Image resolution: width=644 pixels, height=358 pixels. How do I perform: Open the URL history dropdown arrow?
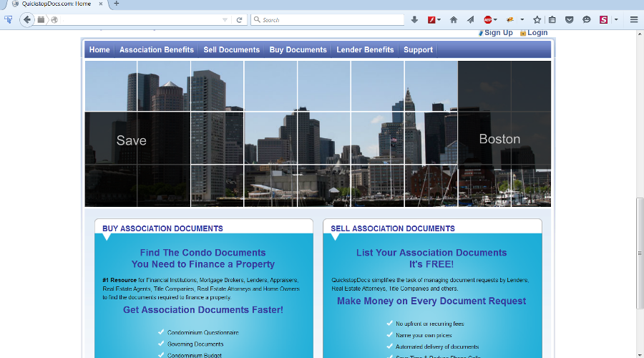click(225, 20)
